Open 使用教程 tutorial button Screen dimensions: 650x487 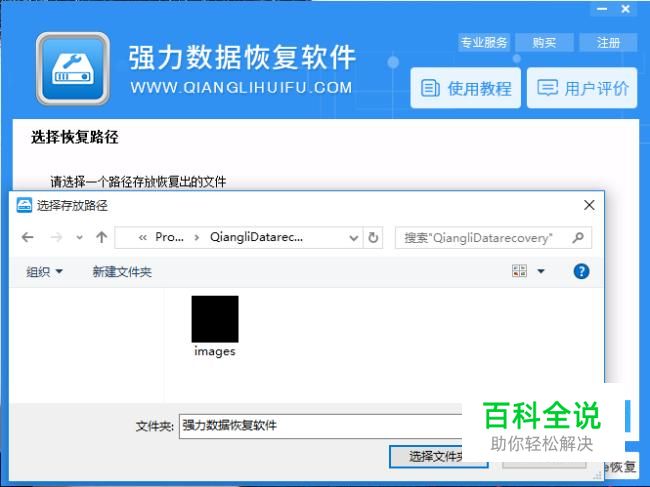click(466, 88)
